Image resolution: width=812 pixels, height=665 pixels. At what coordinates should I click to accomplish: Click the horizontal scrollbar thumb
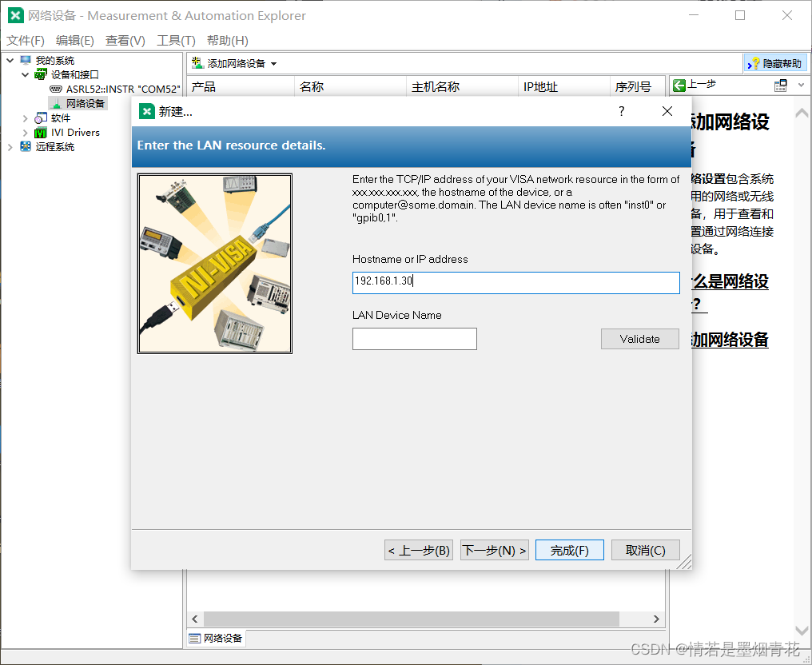pyautogui.click(x=412, y=619)
